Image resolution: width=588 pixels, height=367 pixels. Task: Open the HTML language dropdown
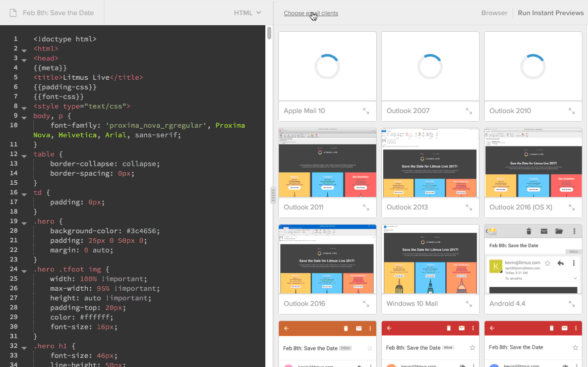click(x=248, y=13)
